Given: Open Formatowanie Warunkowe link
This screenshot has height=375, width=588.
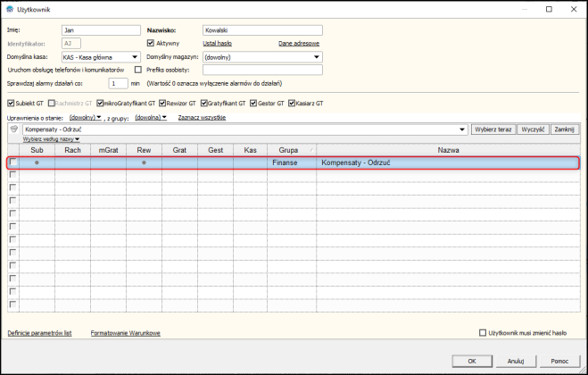Looking at the screenshot, I should coord(125,333).
